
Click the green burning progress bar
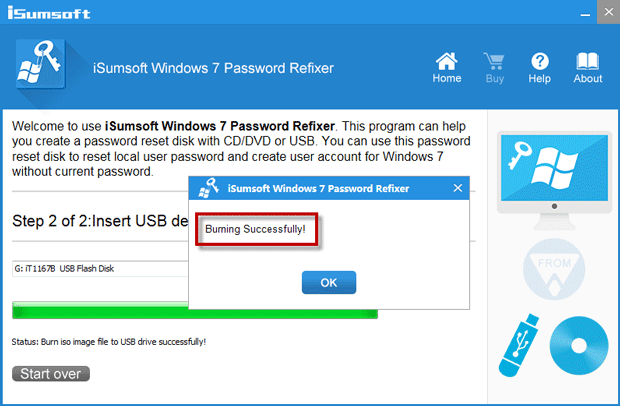195,310
